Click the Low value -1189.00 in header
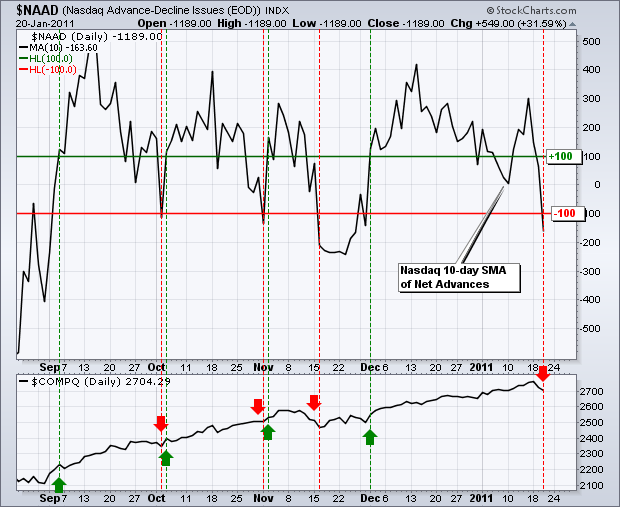The height and width of the screenshot is (507, 620). (x=340, y=24)
